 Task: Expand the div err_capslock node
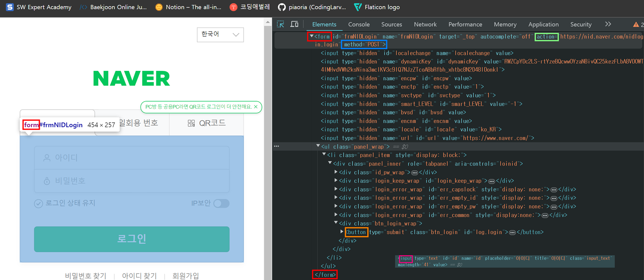336,189
